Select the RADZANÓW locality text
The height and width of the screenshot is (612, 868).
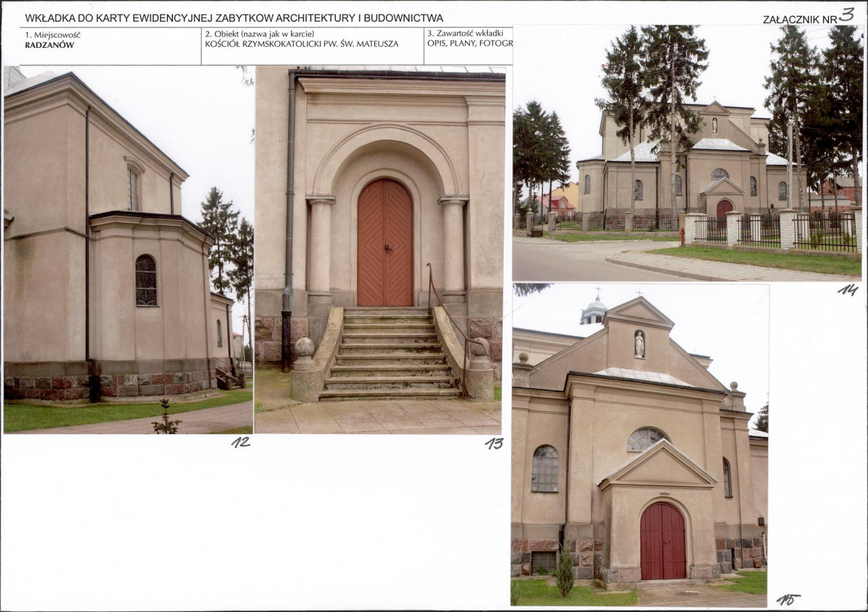49,45
